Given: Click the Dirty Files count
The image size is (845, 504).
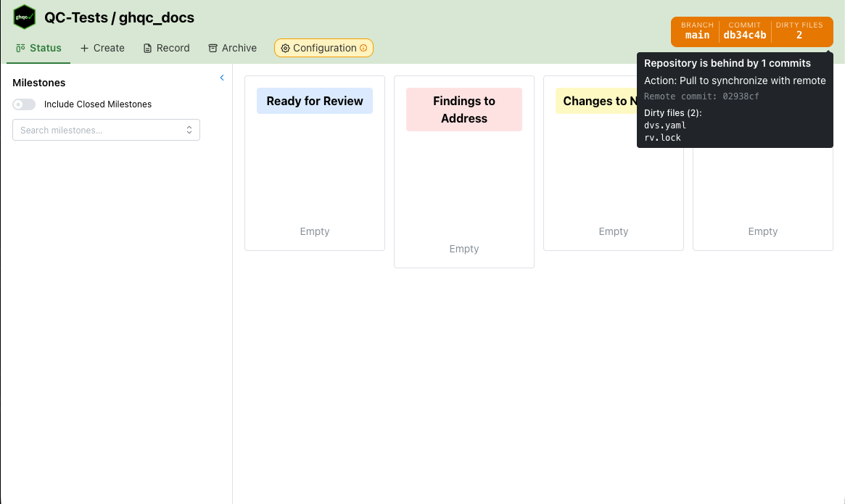Looking at the screenshot, I should pos(799,31).
